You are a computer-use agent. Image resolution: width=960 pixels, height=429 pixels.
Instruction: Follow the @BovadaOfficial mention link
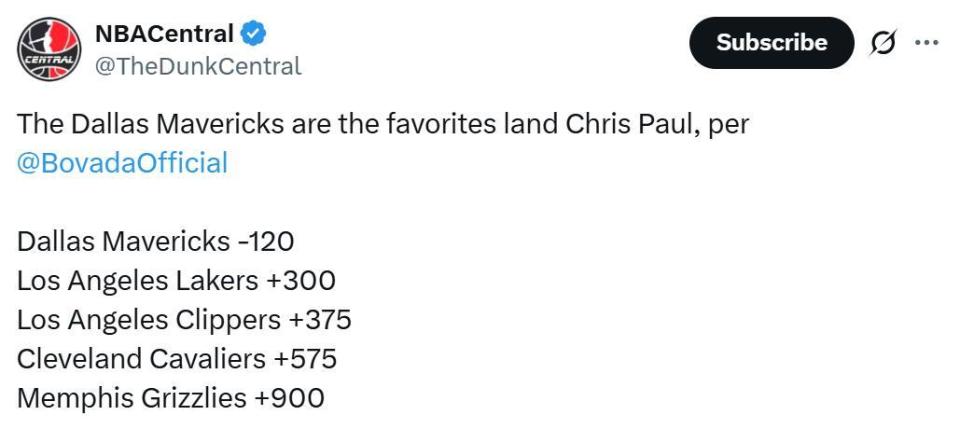(122, 162)
